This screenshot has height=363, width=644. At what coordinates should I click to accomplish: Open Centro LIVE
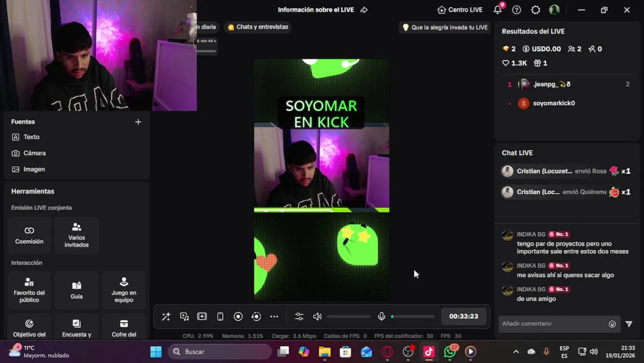460,10
